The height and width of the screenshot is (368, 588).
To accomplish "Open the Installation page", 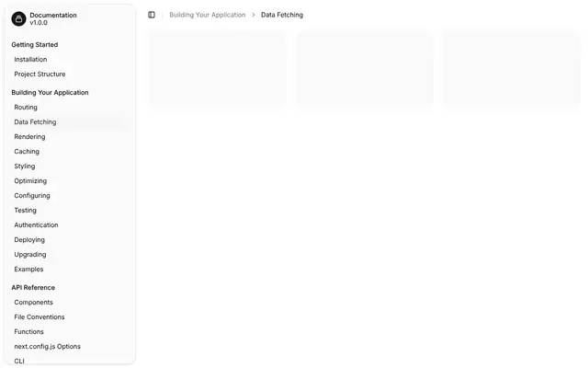I will pyautogui.click(x=70, y=59).
